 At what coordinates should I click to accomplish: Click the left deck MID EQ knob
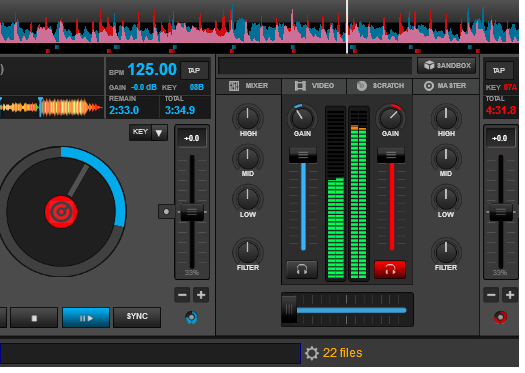[x=248, y=158]
